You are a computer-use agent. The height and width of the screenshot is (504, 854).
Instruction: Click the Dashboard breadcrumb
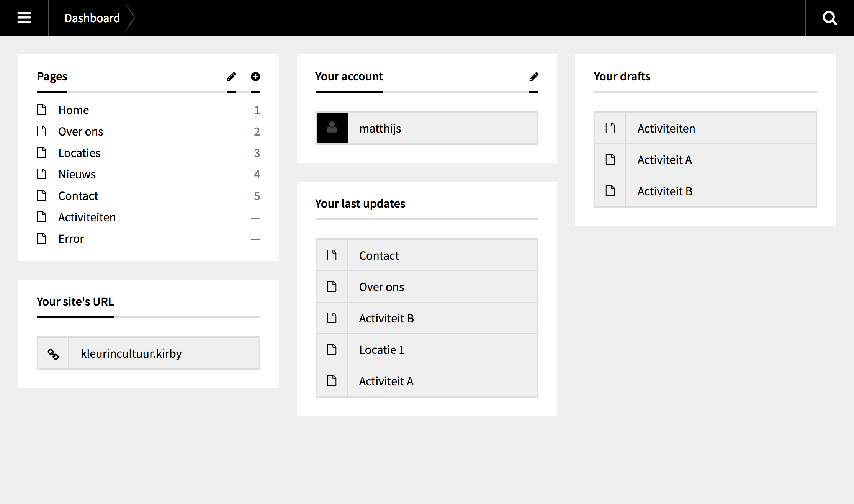pos(92,18)
